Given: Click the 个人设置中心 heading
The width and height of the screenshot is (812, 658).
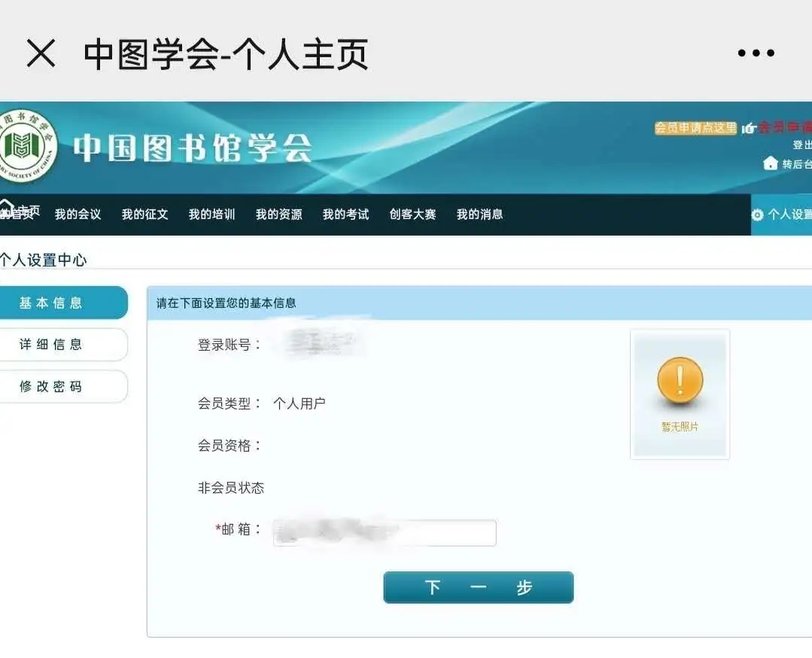Looking at the screenshot, I should (x=44, y=260).
